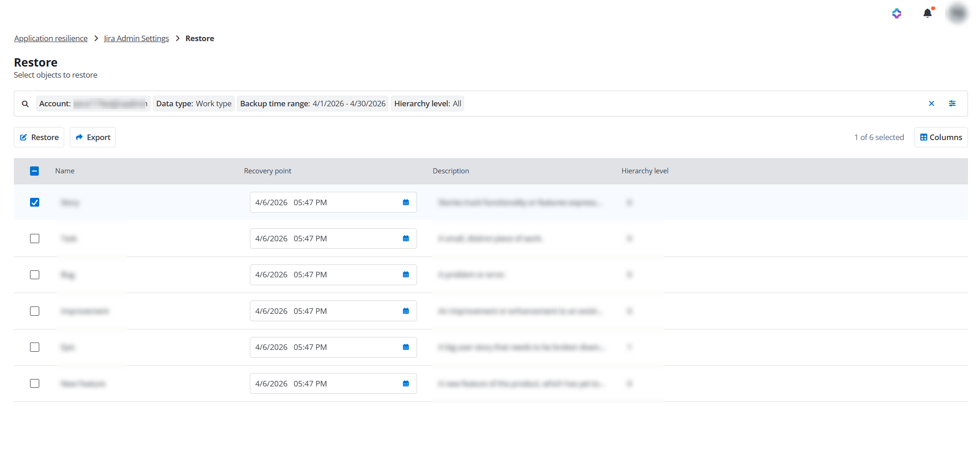
Task: Click the Restore button
Action: coord(39,137)
